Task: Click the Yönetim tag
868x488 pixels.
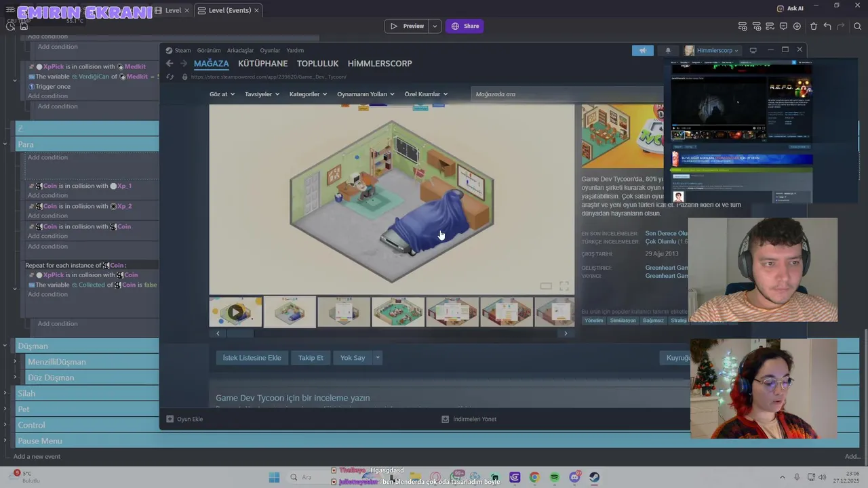Action: click(593, 321)
